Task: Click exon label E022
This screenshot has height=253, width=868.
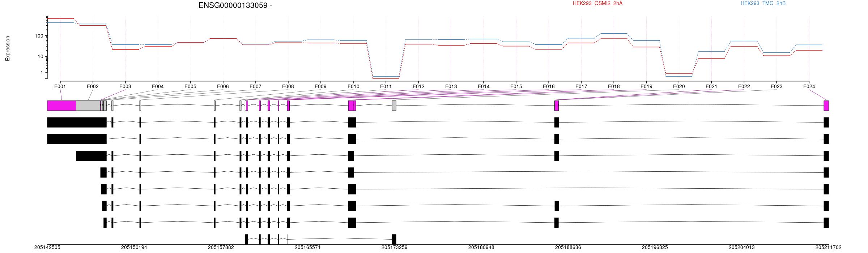Action: coord(744,87)
